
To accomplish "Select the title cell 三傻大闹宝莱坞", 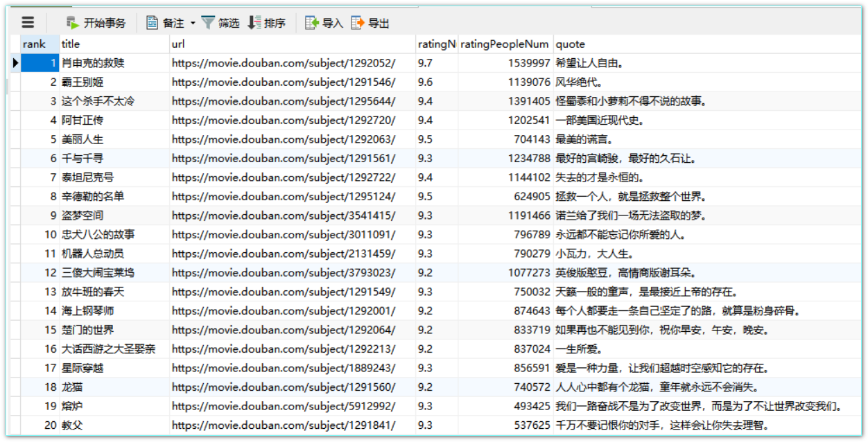I will (x=114, y=273).
